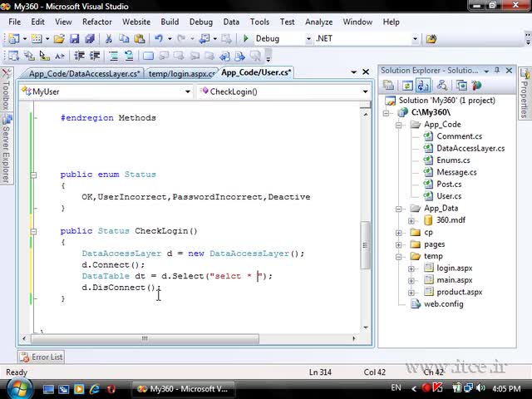Start debugging with the green play icon
This screenshot has height=399, width=532.
[246, 39]
